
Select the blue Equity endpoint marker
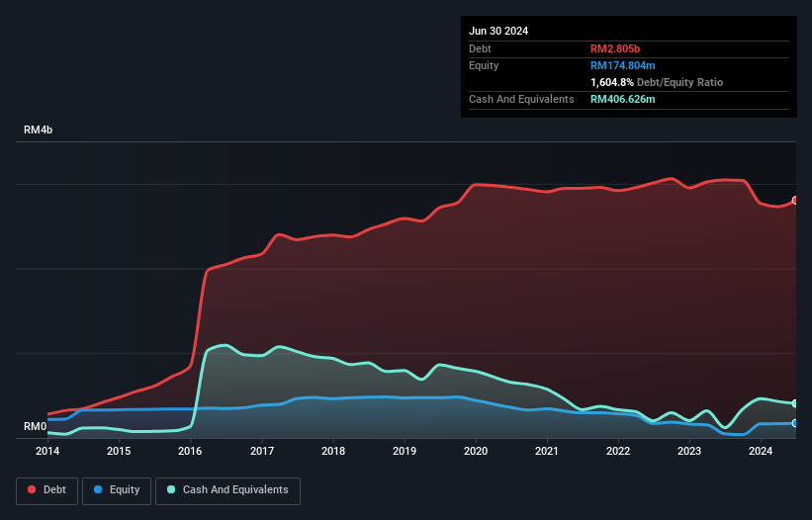795,423
